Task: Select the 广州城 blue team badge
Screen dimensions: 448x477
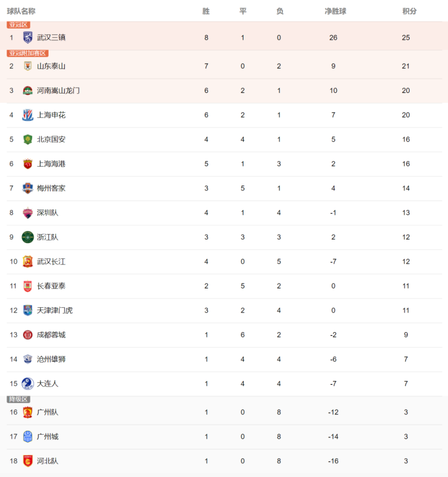Action: tap(28, 436)
